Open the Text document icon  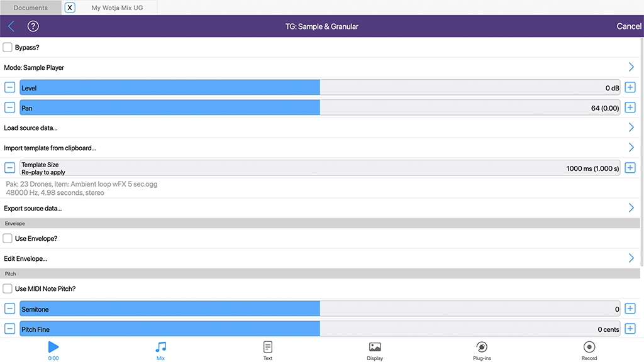268,348
